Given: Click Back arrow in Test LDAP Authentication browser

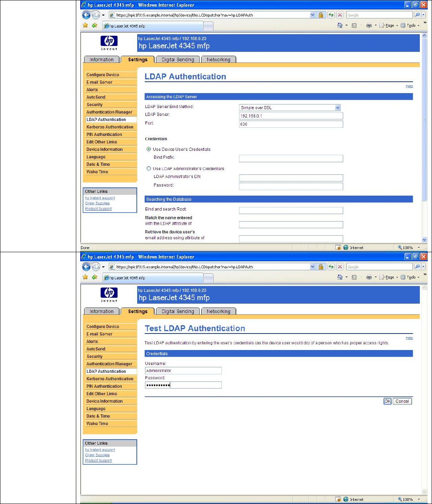Looking at the screenshot, I should (86, 267).
